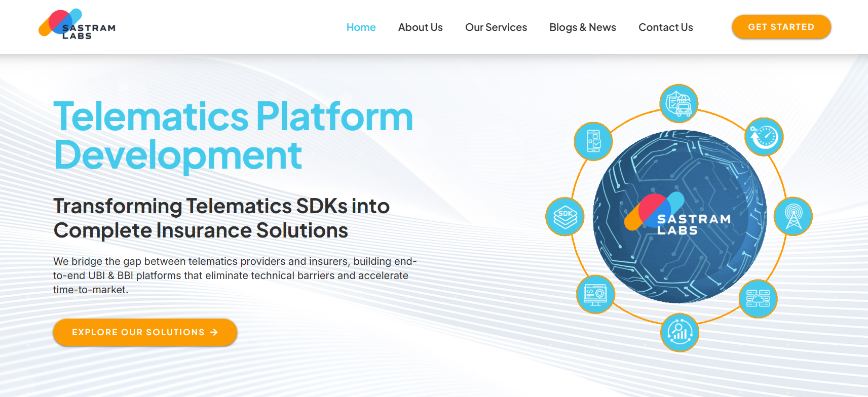Navigate to Blogs & News
868x397 pixels.
point(582,27)
